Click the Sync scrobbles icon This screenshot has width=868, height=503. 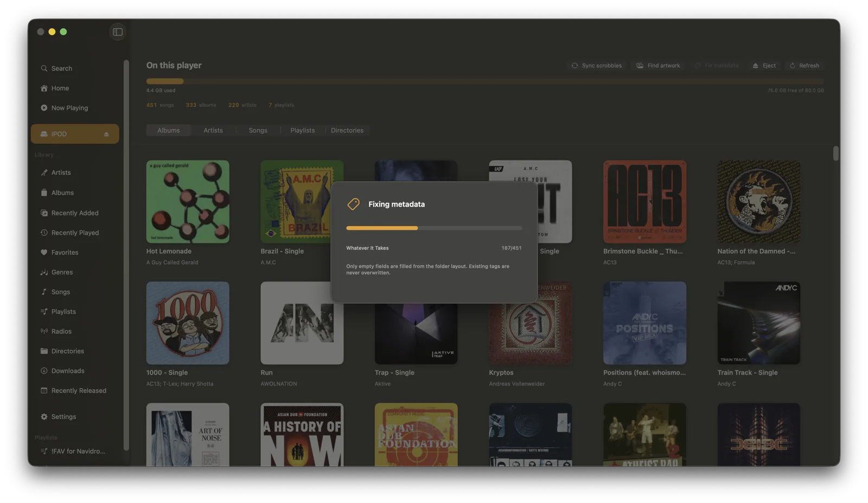pos(575,66)
